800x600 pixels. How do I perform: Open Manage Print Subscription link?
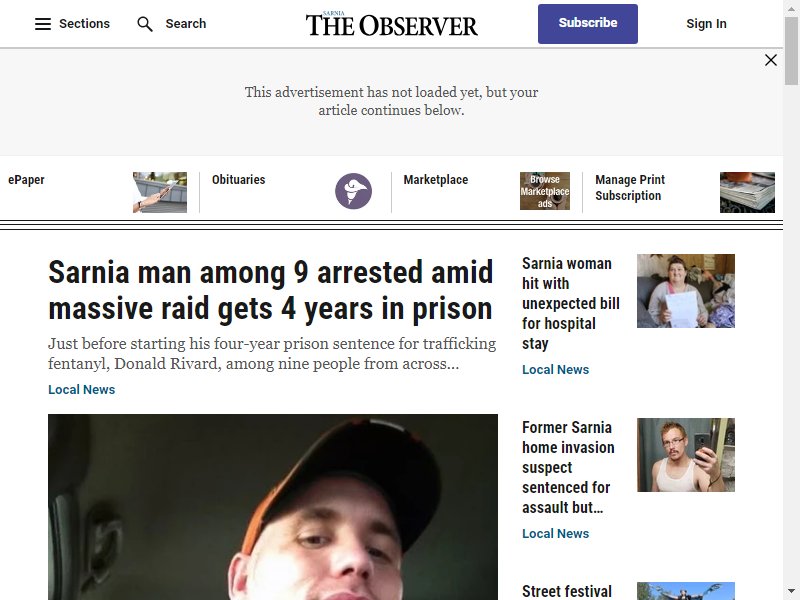pyautogui.click(x=630, y=188)
